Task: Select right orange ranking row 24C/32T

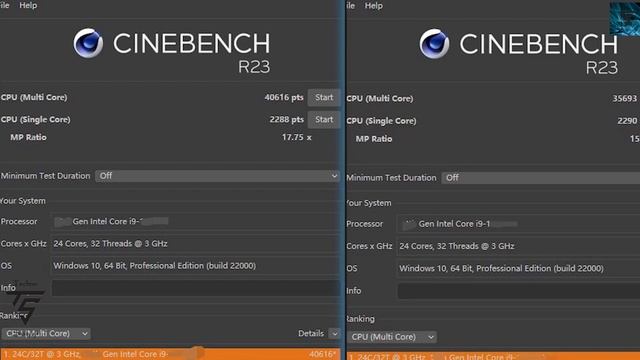Action: pos(493,356)
